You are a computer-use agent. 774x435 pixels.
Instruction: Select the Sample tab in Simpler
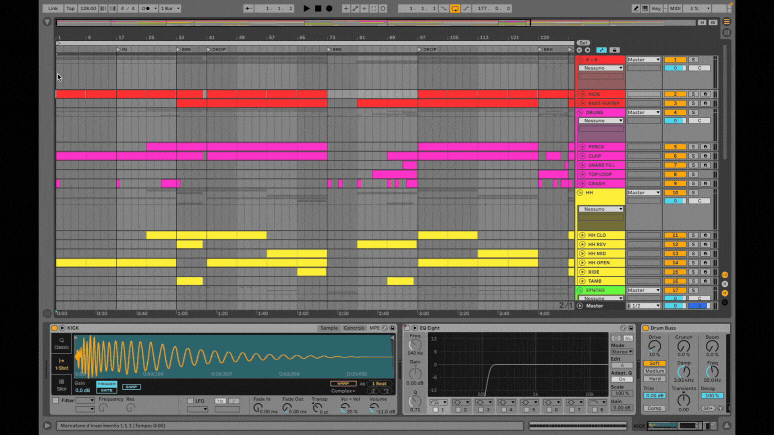(x=329, y=328)
